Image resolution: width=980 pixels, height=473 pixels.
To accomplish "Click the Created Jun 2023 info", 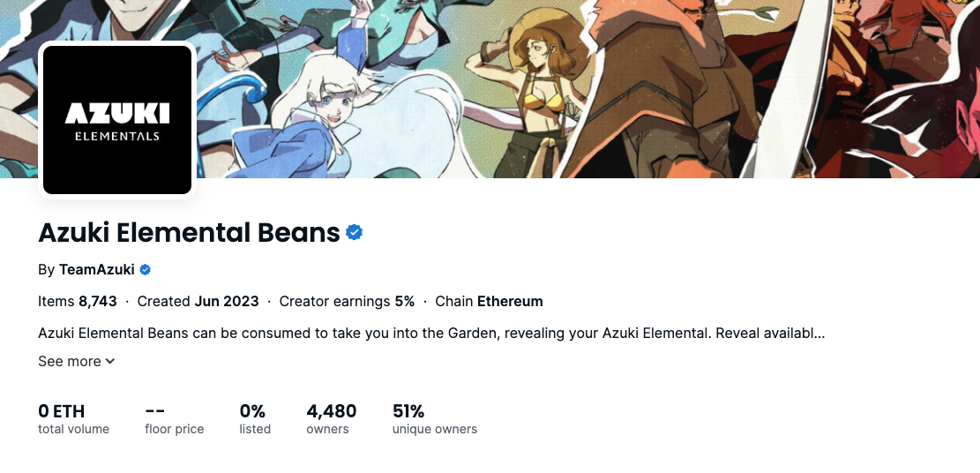I will click(198, 301).
